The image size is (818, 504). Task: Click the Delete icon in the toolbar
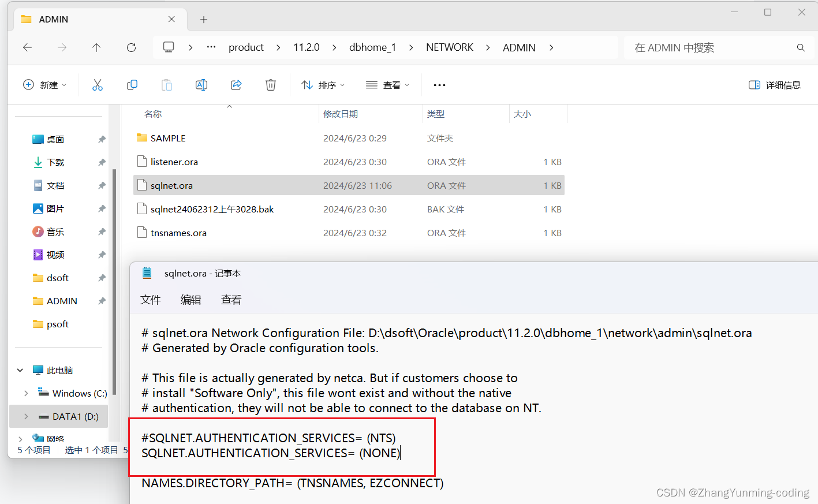point(270,84)
